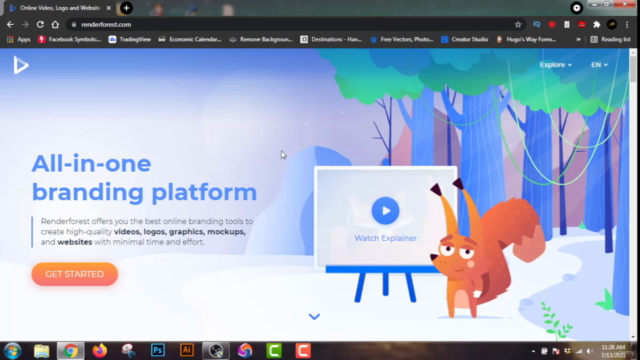The image size is (640, 360).
Task: Open File Explorer from taskbar
Action: point(41,351)
